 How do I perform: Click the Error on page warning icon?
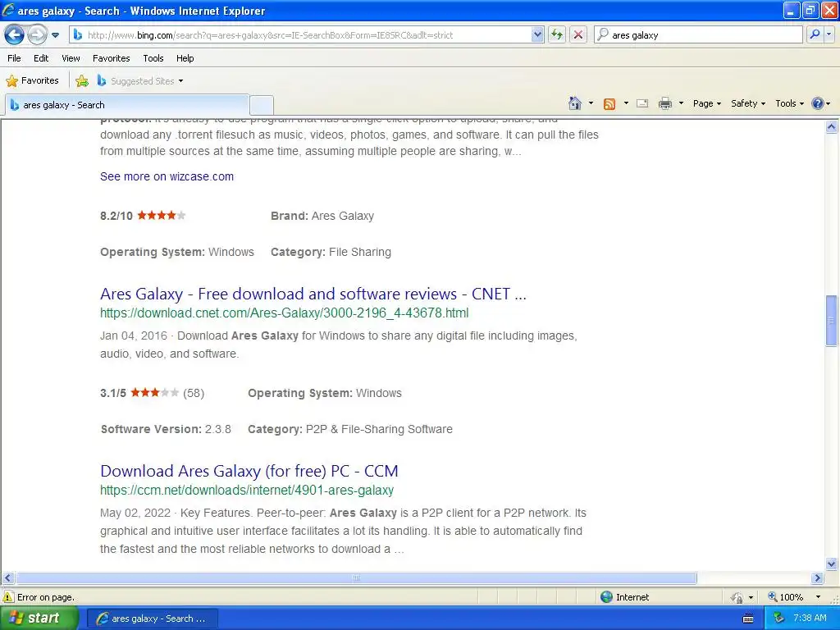tap(8, 597)
